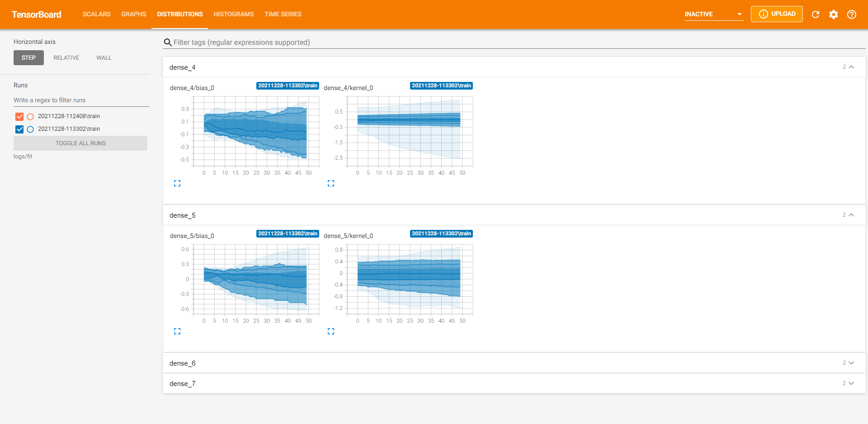The image size is (868, 424).
Task: Click the Horizontal axis heading
Action: [x=35, y=42]
